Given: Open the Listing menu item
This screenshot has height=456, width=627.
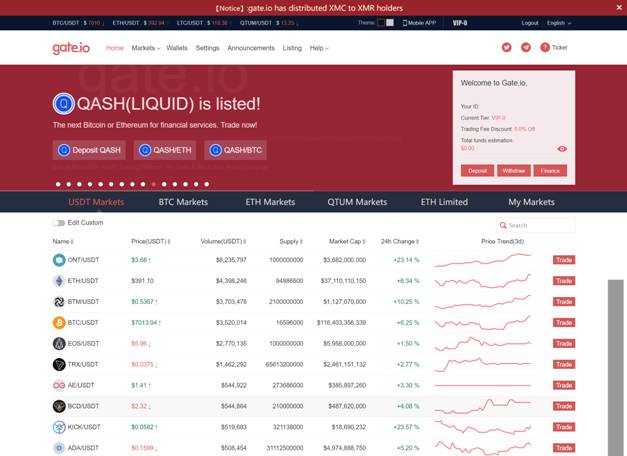Looking at the screenshot, I should point(292,48).
